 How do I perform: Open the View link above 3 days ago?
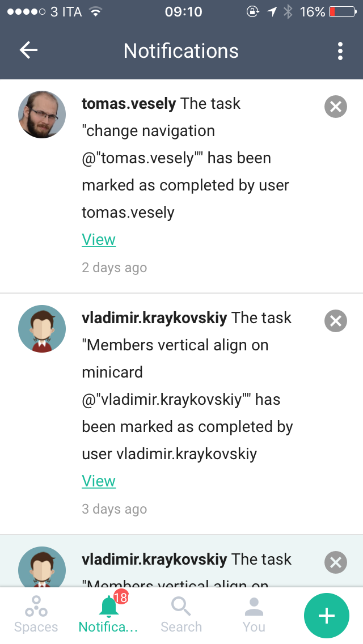pos(99,481)
